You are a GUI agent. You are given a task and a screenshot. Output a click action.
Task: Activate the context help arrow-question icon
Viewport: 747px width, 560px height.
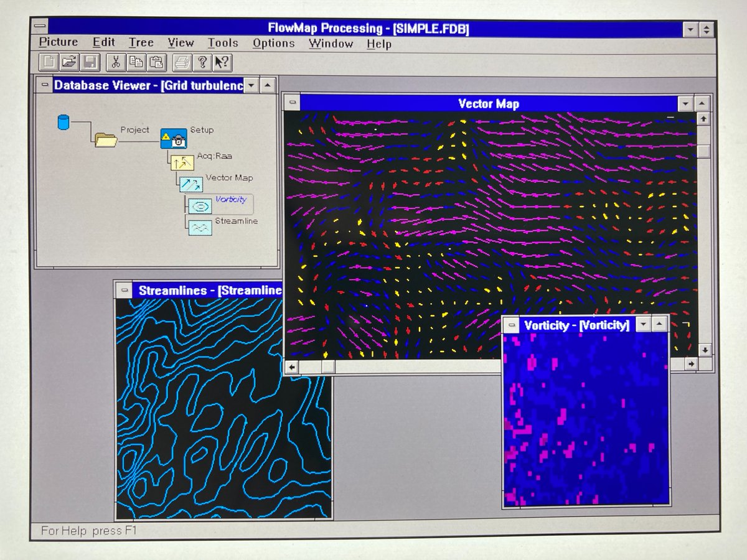222,62
